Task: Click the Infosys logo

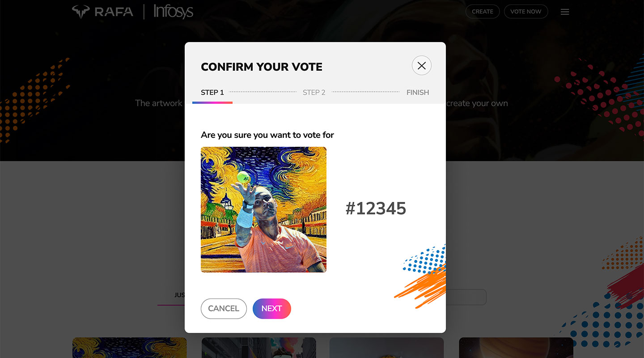Action: pyautogui.click(x=173, y=12)
